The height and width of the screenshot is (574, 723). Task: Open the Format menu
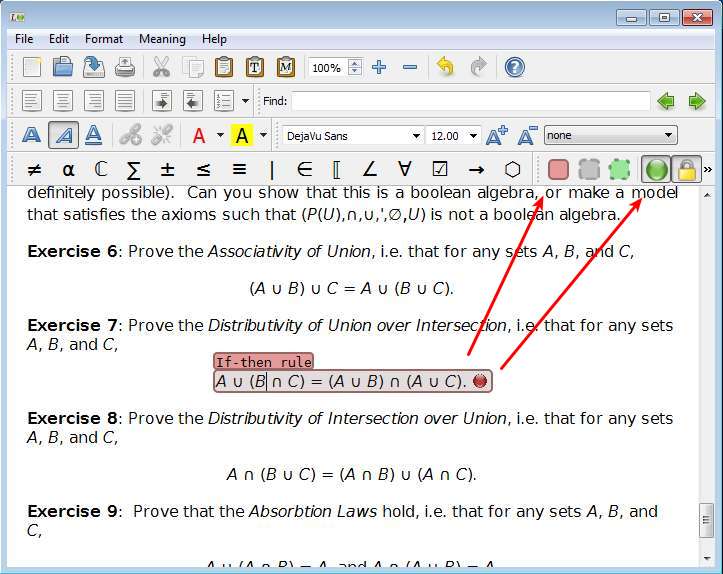click(x=104, y=39)
